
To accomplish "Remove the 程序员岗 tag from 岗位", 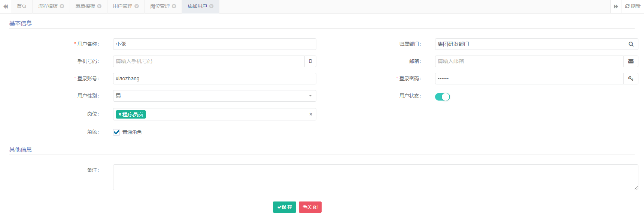I will coord(120,114).
